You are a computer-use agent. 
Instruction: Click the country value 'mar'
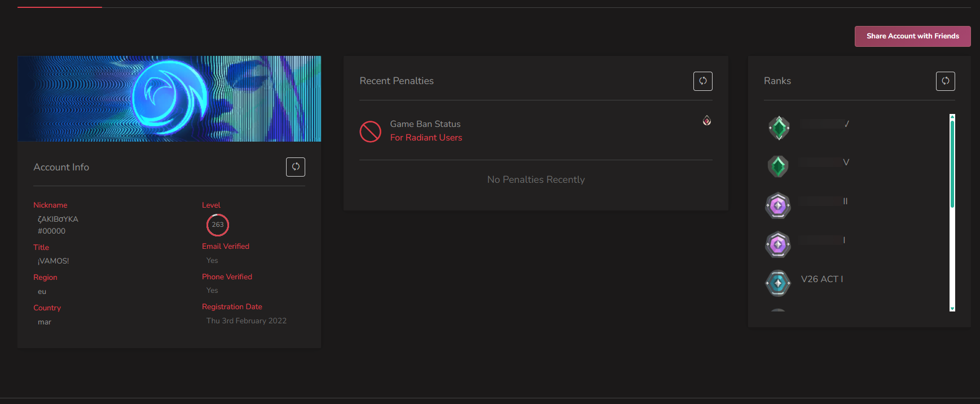tap(45, 322)
